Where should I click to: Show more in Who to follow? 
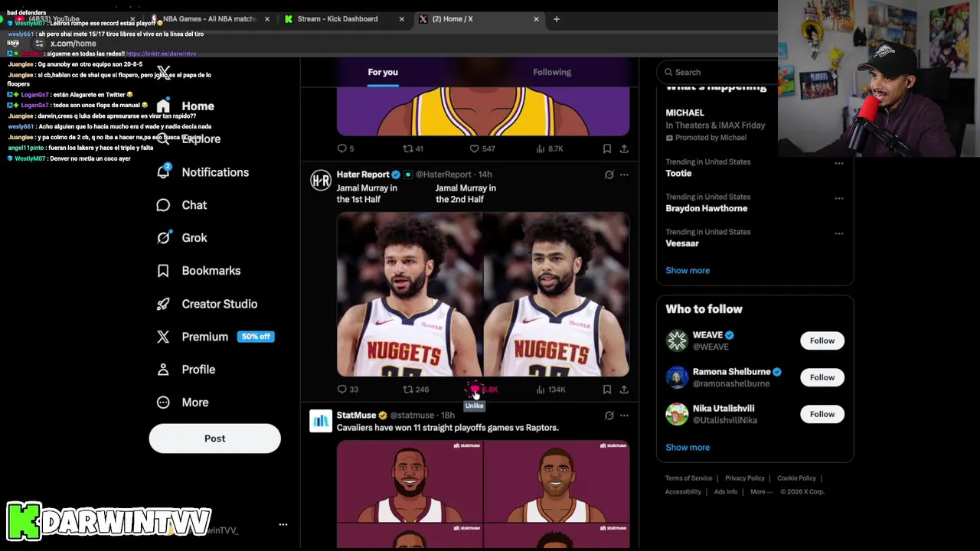(x=688, y=447)
